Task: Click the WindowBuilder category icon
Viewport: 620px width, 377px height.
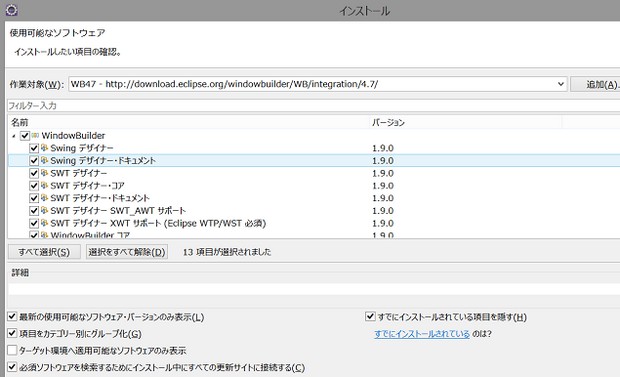Action: point(35,135)
